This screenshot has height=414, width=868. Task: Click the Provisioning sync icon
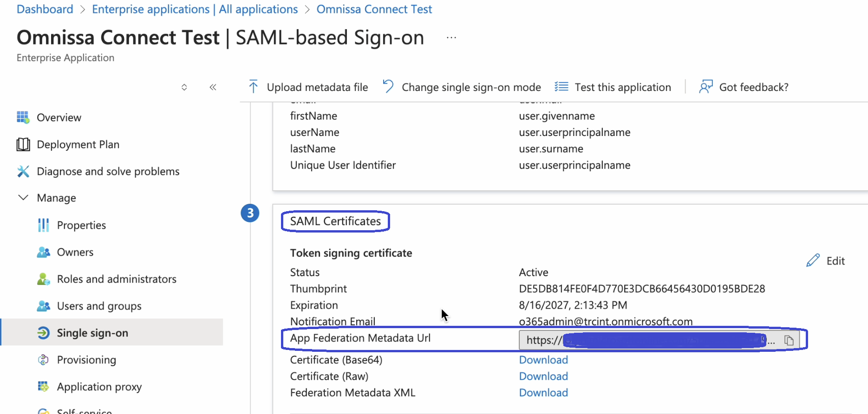point(43,360)
